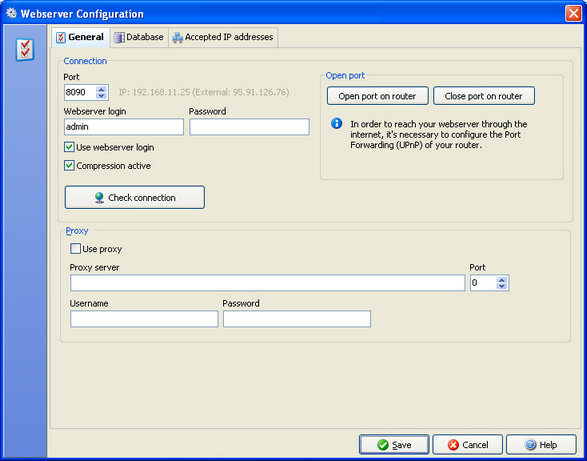The height and width of the screenshot is (461, 587).
Task: Click the checklist icon in left sidebar
Action: pos(25,49)
